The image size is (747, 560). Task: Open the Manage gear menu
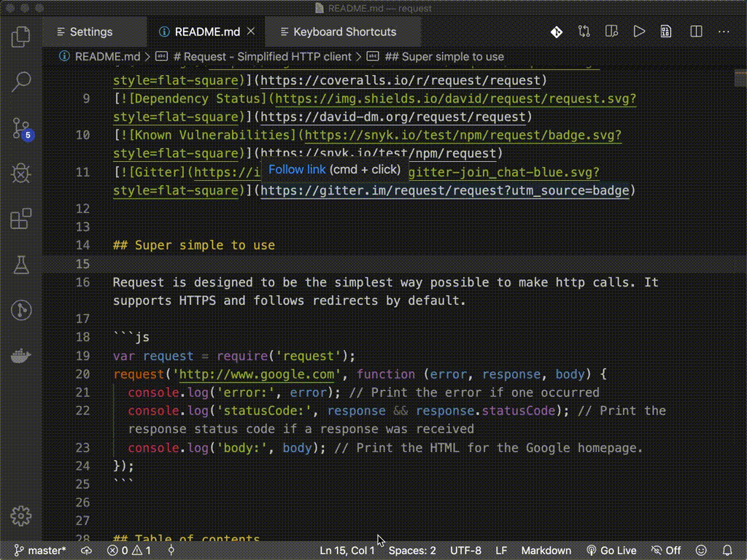(21, 516)
